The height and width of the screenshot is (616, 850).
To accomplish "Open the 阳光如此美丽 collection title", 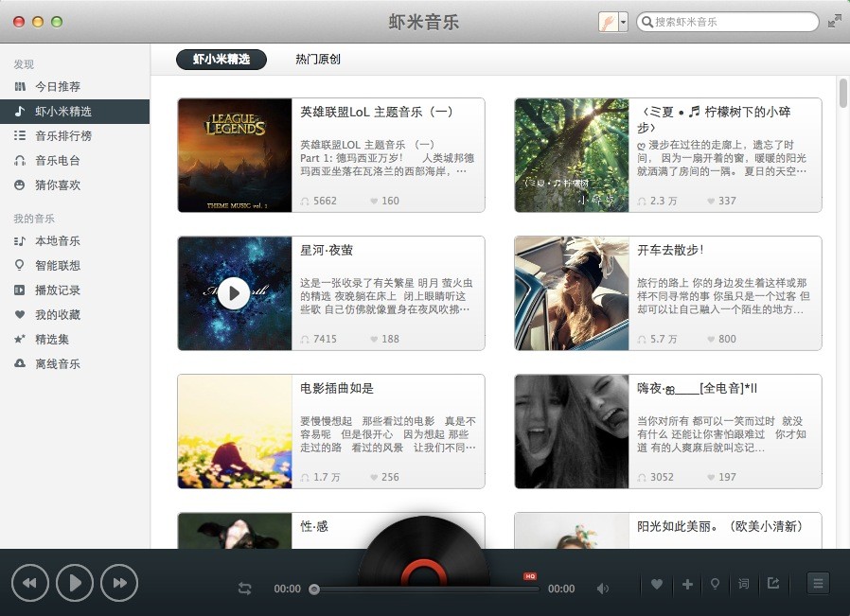I will pos(720,526).
